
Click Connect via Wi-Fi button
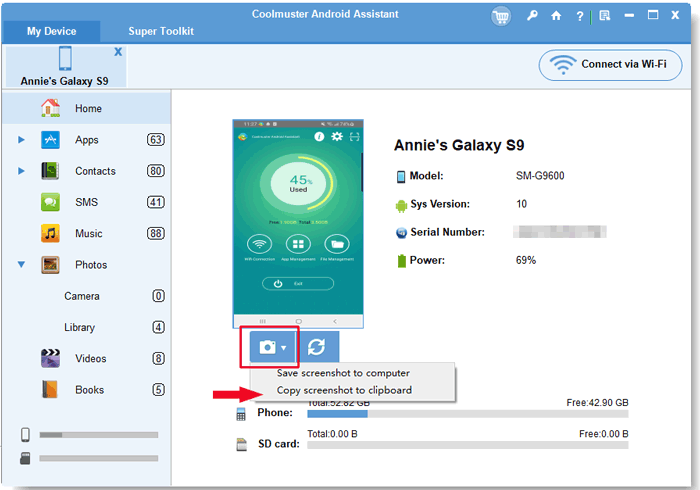pyautogui.click(x=610, y=65)
